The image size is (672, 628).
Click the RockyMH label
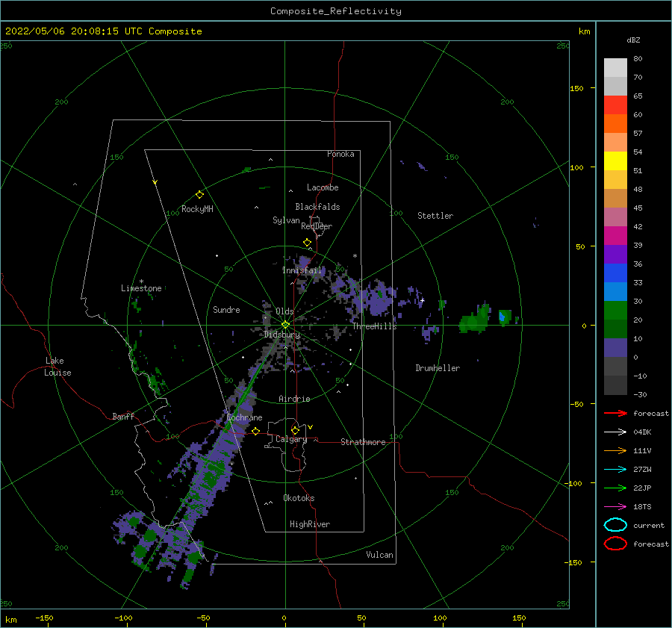pos(197,209)
